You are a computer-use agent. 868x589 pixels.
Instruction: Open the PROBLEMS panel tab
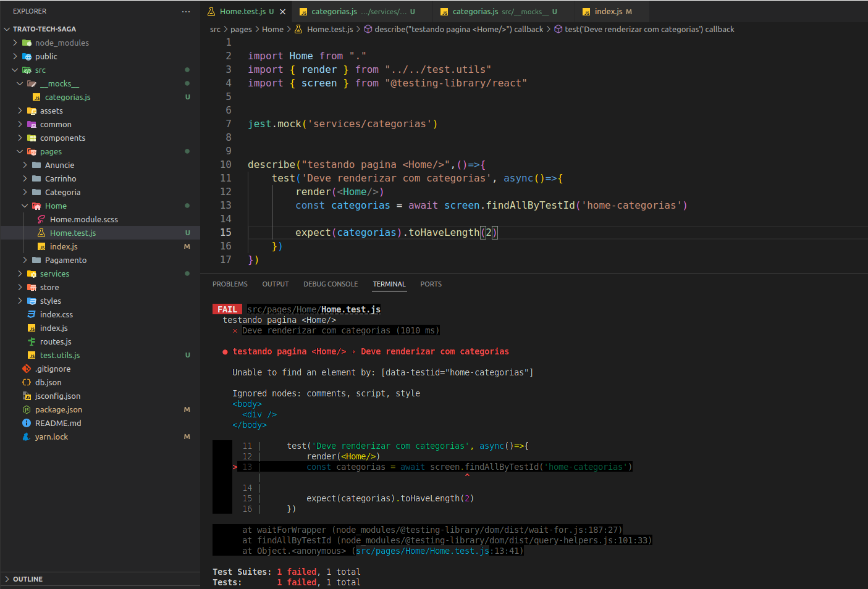(x=230, y=284)
